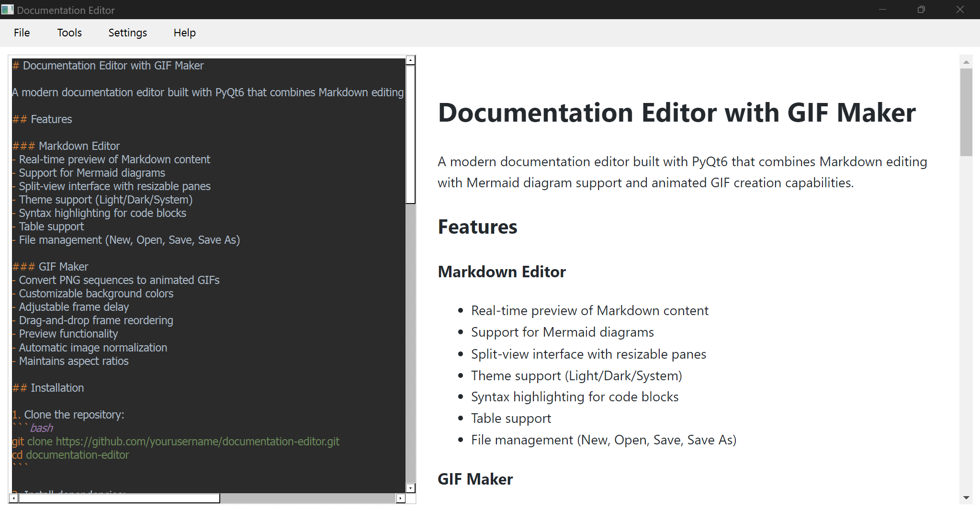This screenshot has width=980, height=510.
Task: Click the 'Markdown Editor' heading in preview
Action: tap(502, 272)
